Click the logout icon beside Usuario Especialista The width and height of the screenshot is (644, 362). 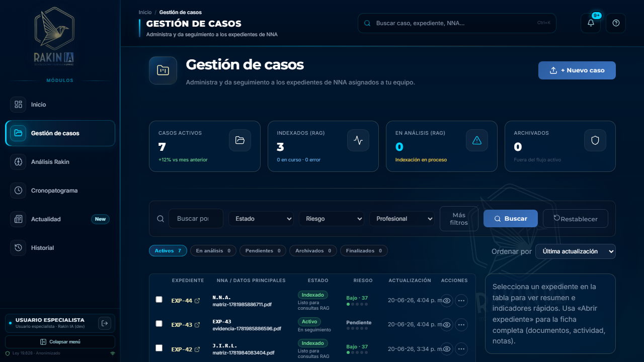[x=105, y=323]
